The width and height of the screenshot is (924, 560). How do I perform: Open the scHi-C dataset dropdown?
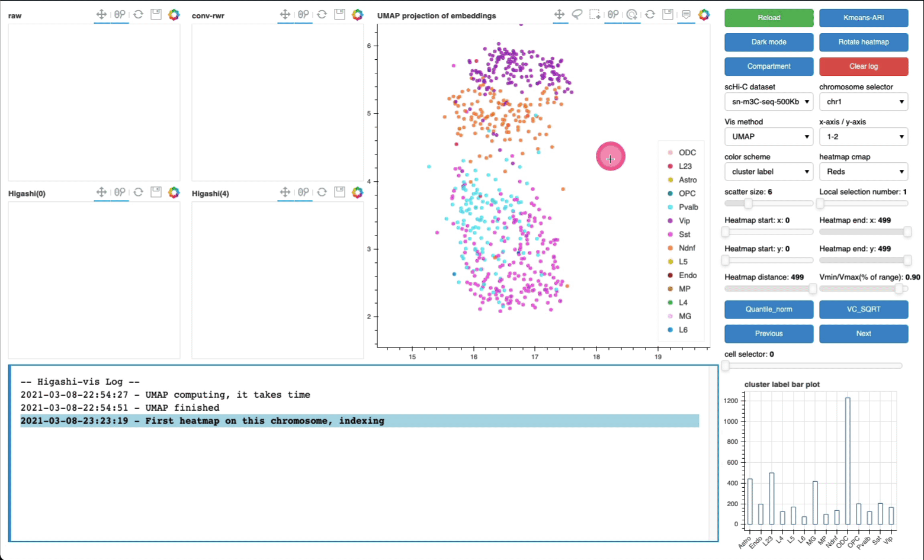[x=768, y=102]
